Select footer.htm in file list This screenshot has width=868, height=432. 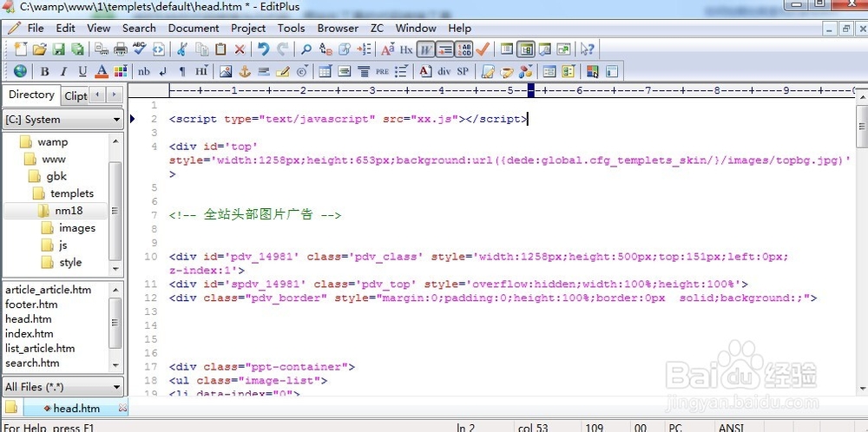coord(31,304)
